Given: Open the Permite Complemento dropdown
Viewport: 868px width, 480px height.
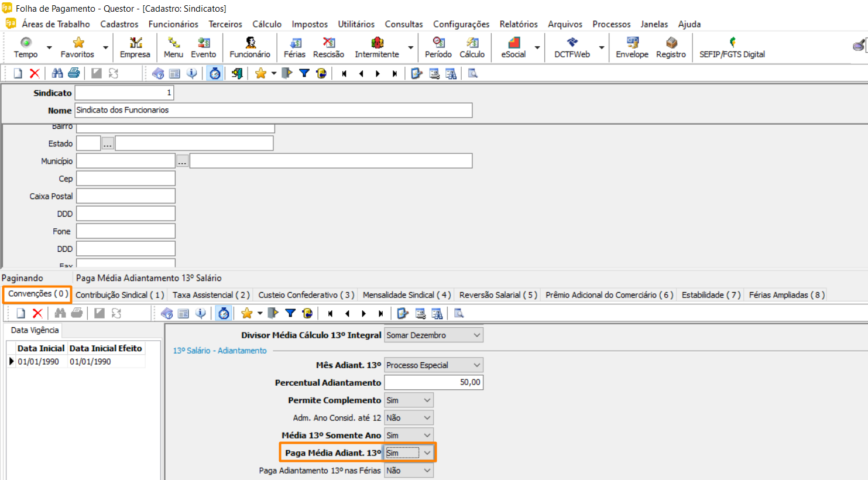Looking at the screenshot, I should coord(427,400).
